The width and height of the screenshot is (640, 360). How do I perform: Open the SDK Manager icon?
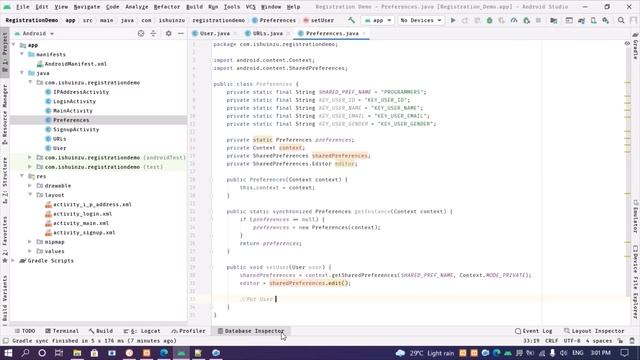tap(606, 20)
